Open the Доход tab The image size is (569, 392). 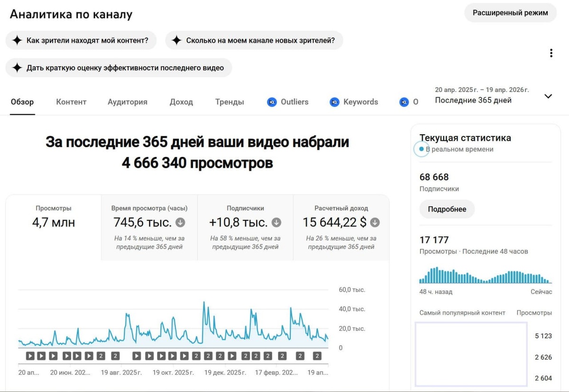point(181,102)
